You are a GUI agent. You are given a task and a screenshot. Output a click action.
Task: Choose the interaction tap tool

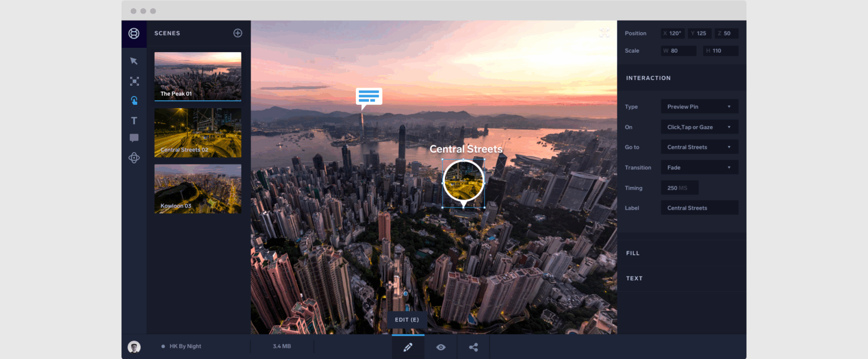tap(134, 100)
